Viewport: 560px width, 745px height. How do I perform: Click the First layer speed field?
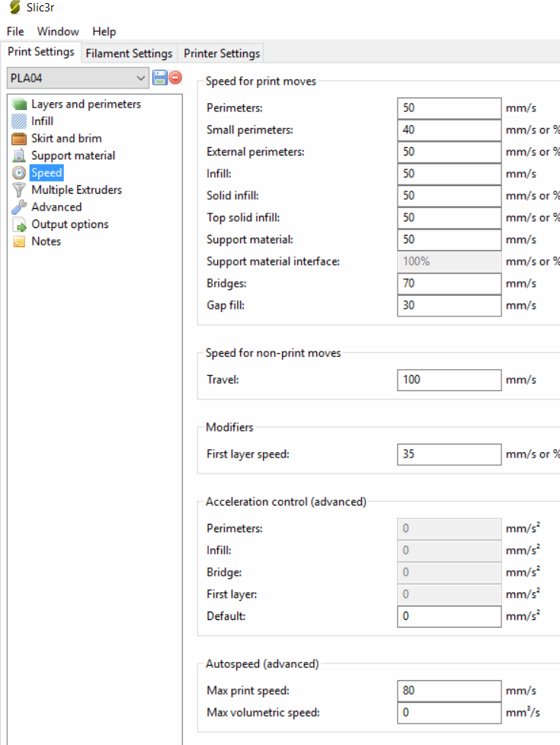point(449,454)
